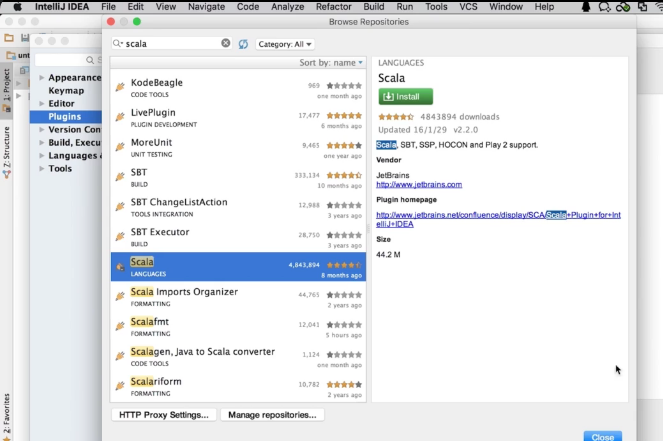
Task: Click Manage repositories button
Action: (272, 415)
